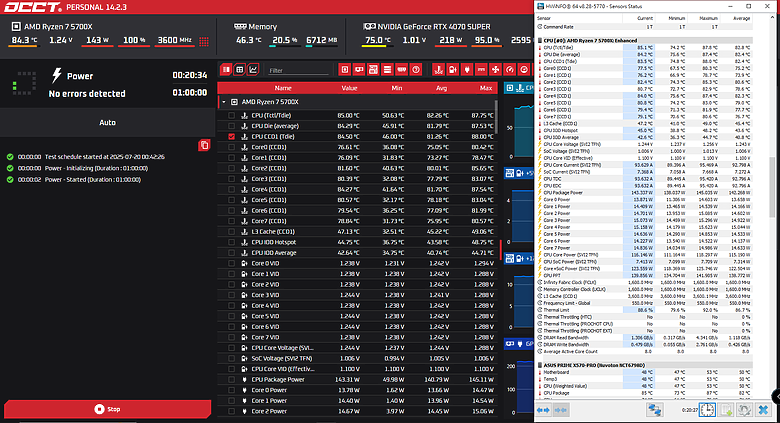Image resolution: width=780 pixels, height=423 pixels.
Task: Select the CPU Core Voltage row in OCCT
Action: (357, 348)
